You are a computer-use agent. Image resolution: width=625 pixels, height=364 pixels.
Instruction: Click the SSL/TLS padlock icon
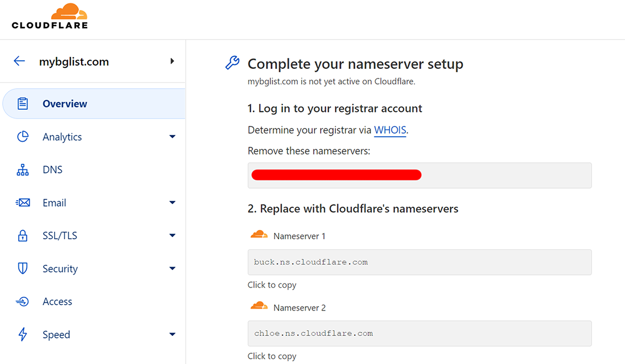tap(23, 235)
